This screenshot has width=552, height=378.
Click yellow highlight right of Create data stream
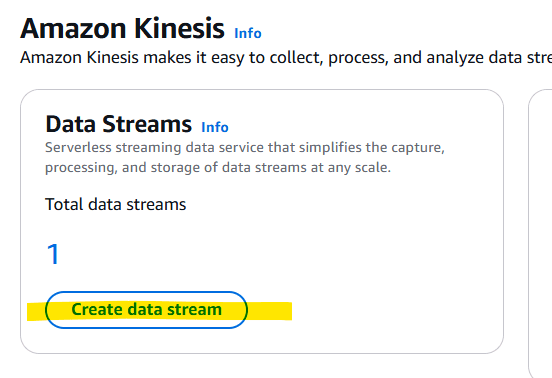pyautogui.click(x=270, y=311)
